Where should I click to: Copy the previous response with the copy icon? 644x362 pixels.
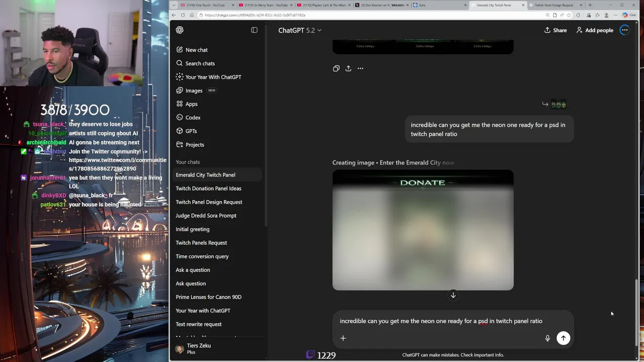336,68
